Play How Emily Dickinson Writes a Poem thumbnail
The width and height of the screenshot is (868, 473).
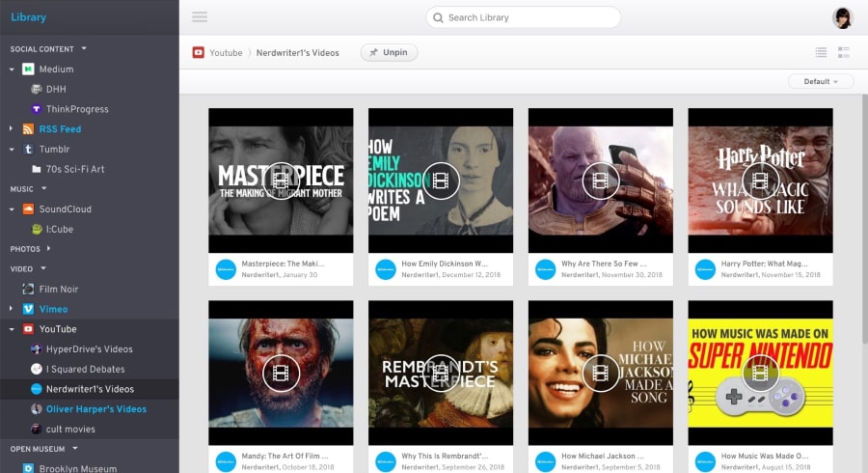coord(441,181)
